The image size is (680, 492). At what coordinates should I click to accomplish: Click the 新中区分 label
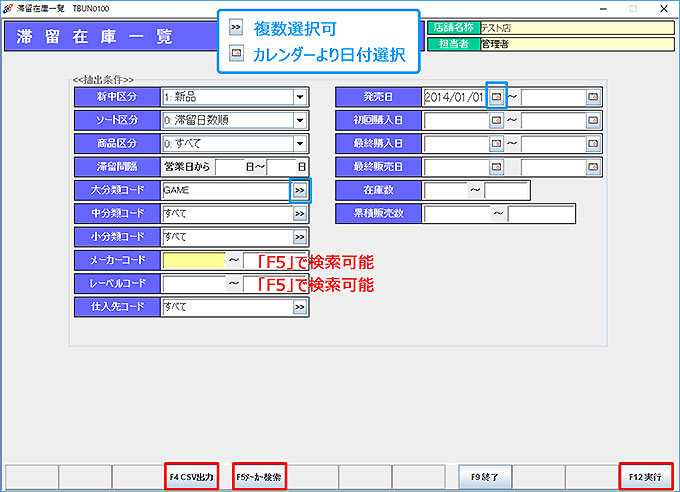point(117,97)
